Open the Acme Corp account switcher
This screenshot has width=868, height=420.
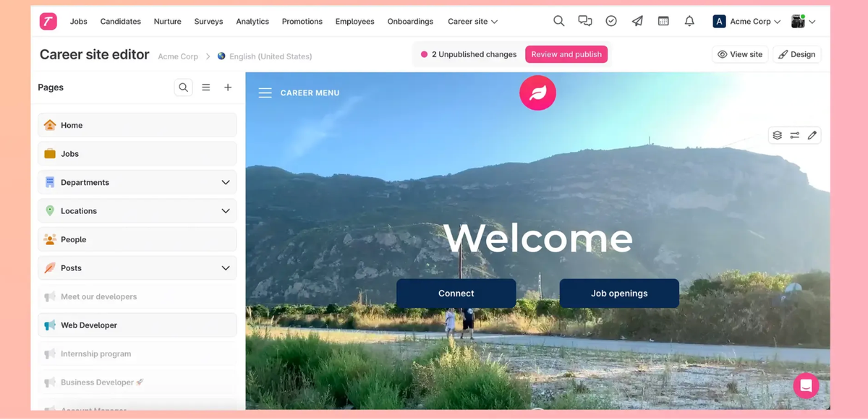(747, 22)
